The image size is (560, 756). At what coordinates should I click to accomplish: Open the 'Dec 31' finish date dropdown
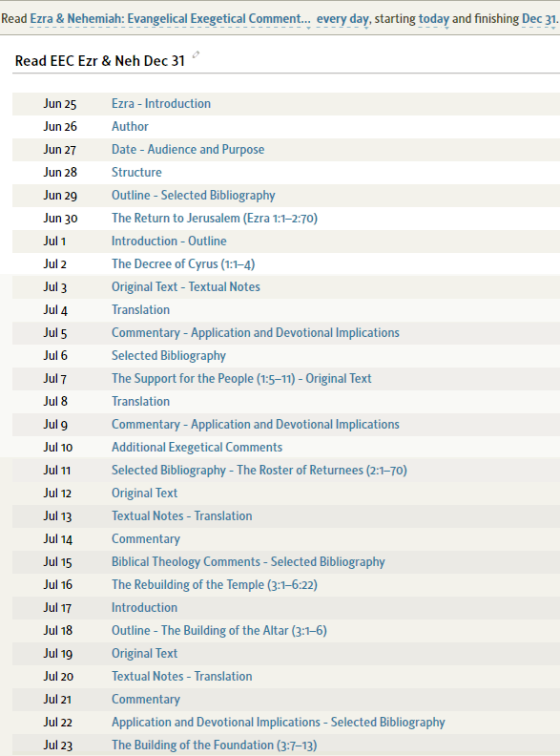coord(539,19)
